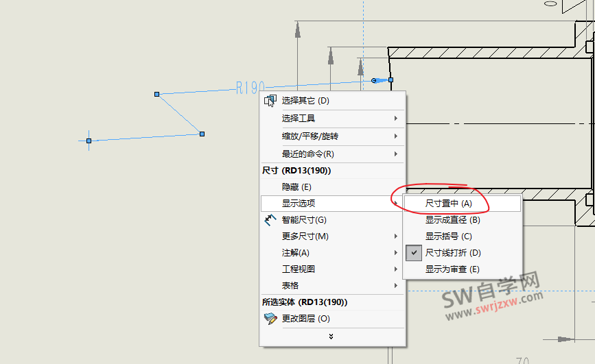Open 更多尺寸(M) submenu

pyautogui.click(x=332, y=236)
